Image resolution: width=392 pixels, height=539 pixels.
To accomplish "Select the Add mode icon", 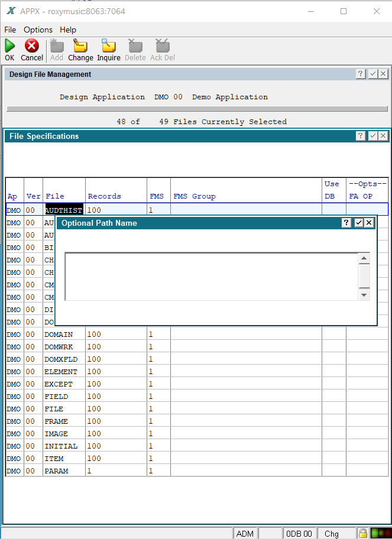I will tap(56, 46).
